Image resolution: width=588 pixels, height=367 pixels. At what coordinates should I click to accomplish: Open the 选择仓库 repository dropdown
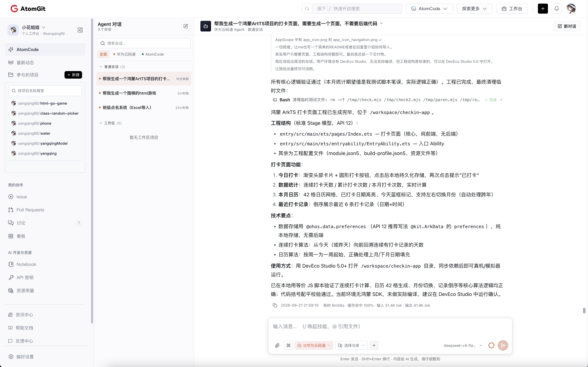click(351, 345)
